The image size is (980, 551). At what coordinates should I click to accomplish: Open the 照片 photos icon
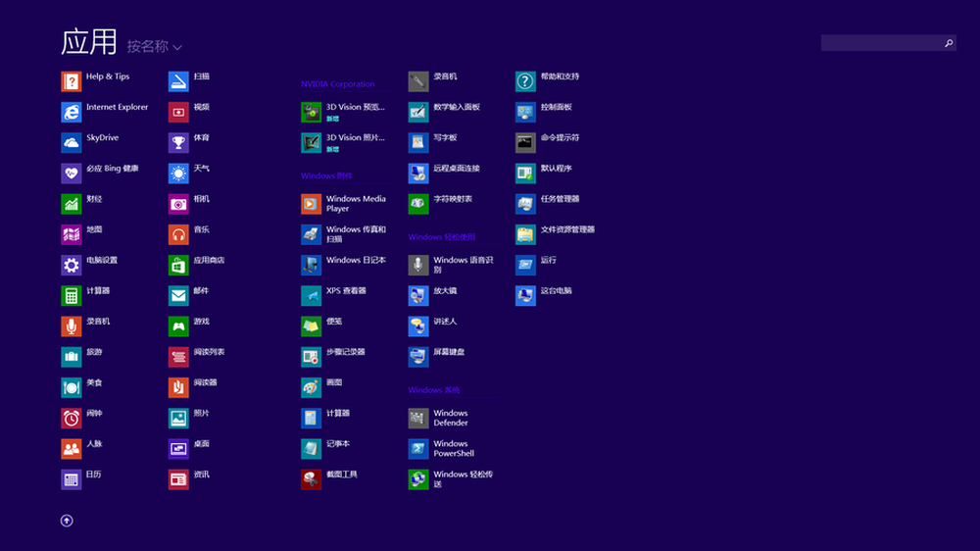pyautogui.click(x=178, y=419)
